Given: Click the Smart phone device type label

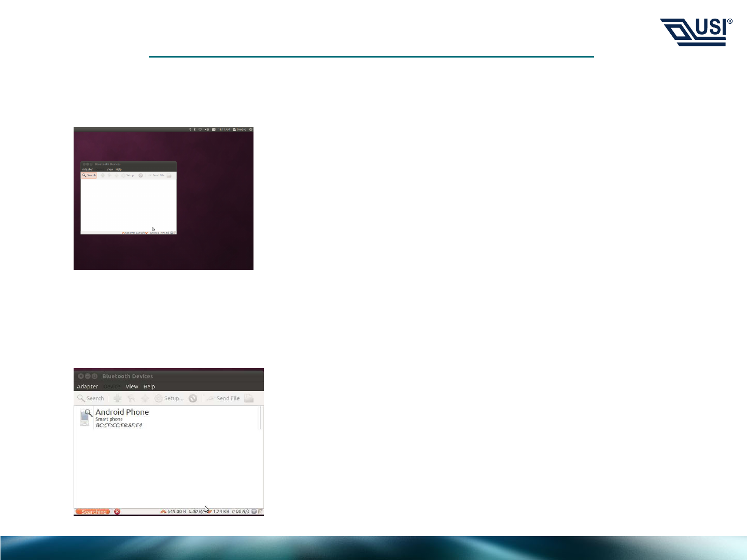Looking at the screenshot, I should [109, 419].
